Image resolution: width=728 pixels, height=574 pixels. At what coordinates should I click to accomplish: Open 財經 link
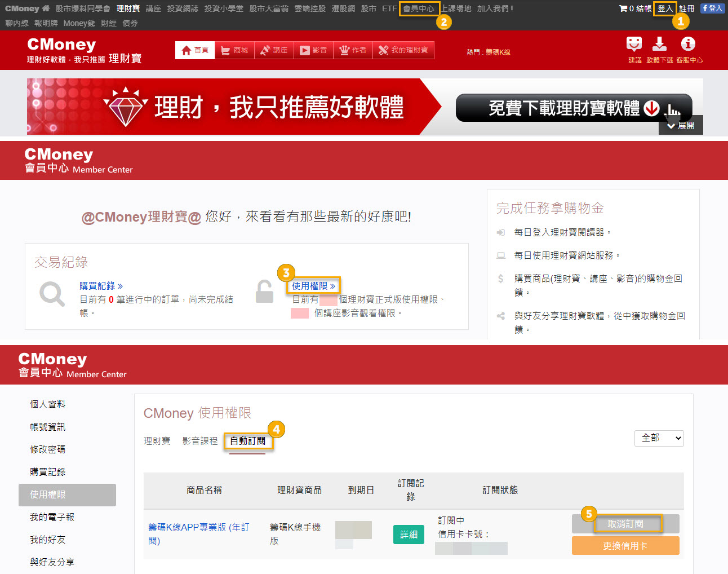click(109, 23)
